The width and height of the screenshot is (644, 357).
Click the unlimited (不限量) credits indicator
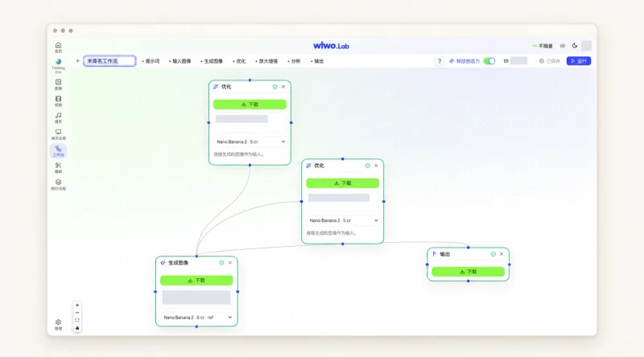[x=542, y=46]
